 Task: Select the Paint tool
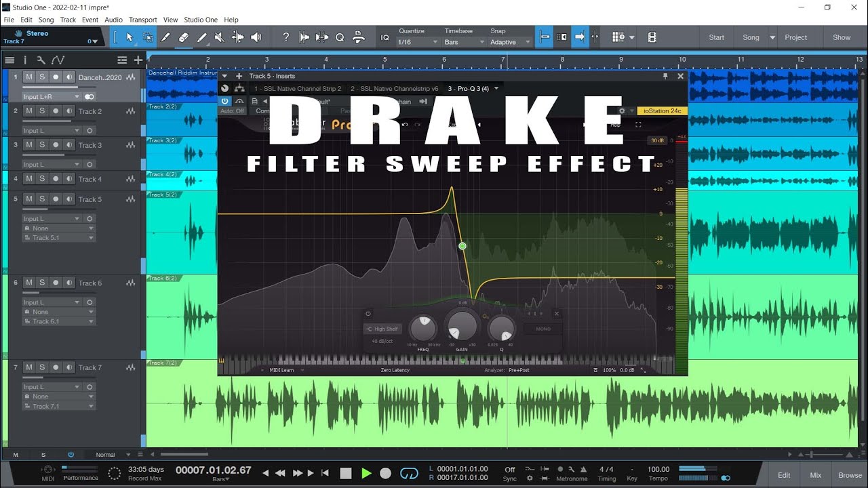201,37
